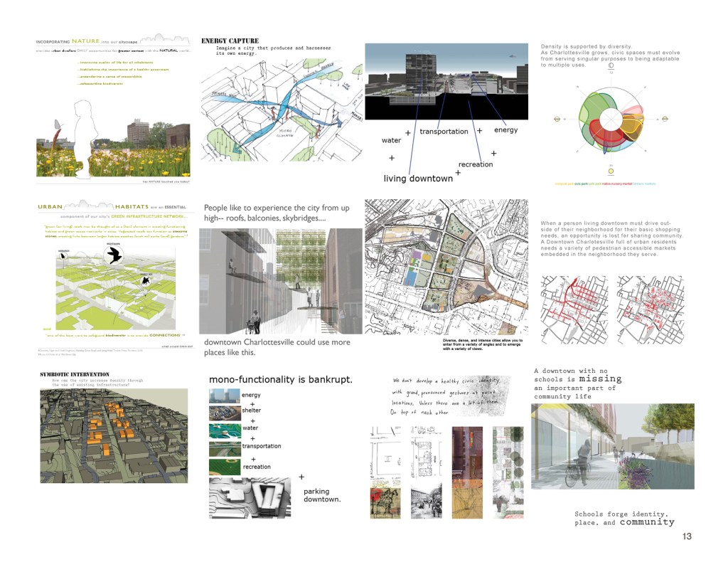Click the "living downtown" label

(418, 179)
